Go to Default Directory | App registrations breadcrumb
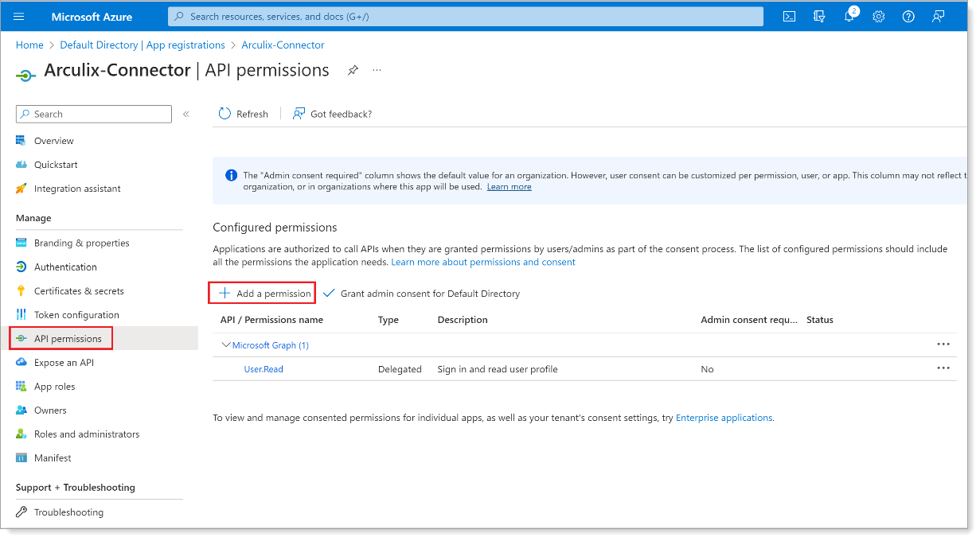The image size is (980, 541). point(143,45)
